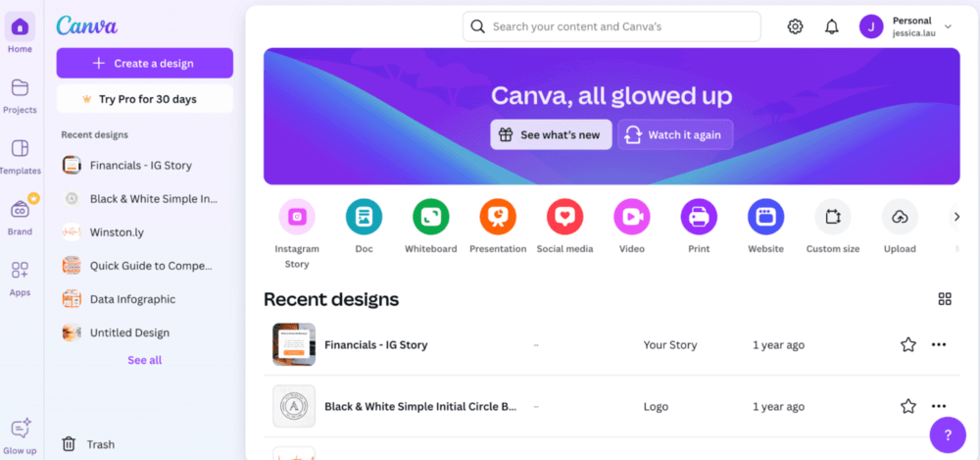Open Trash in the sidebar

click(88, 444)
